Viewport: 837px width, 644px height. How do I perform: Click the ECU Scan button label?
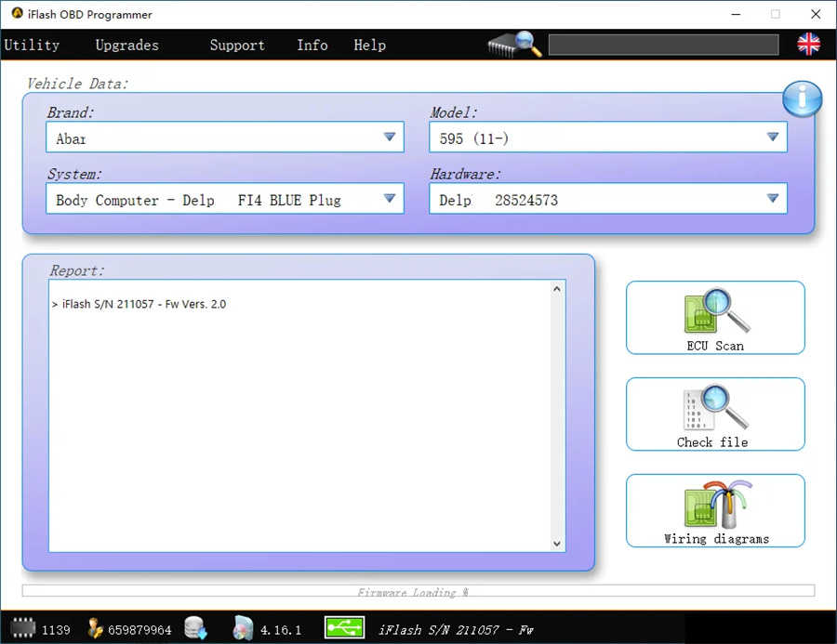(x=715, y=346)
